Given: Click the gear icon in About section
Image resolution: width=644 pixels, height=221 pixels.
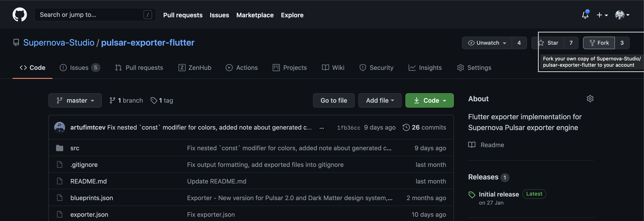Looking at the screenshot, I should point(590,99).
